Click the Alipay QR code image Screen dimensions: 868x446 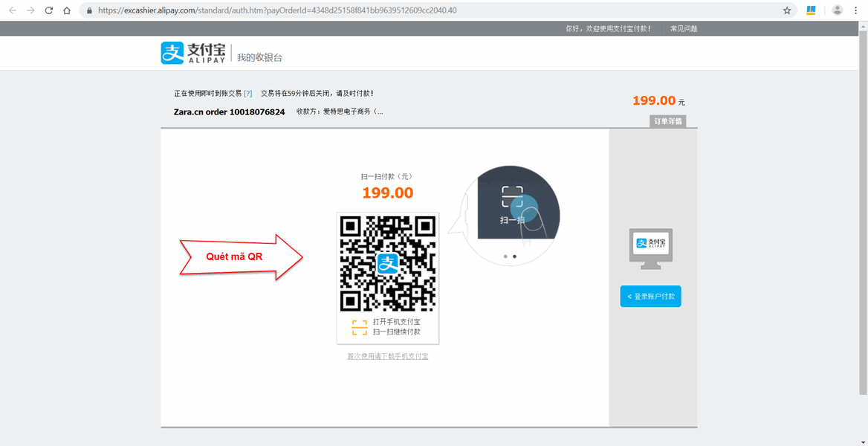(387, 263)
